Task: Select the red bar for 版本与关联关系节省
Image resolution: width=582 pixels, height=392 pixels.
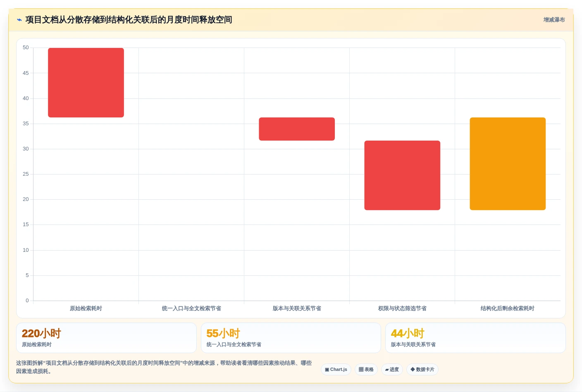Action: point(297,129)
